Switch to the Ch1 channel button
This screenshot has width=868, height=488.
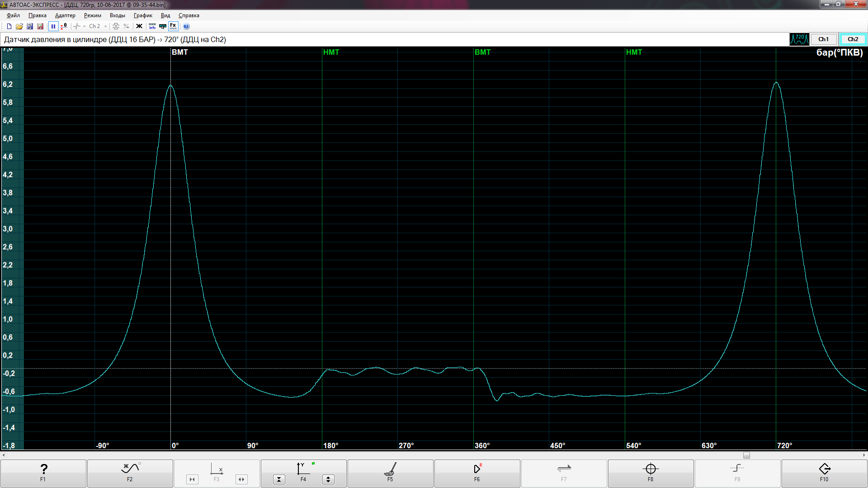[x=823, y=39]
